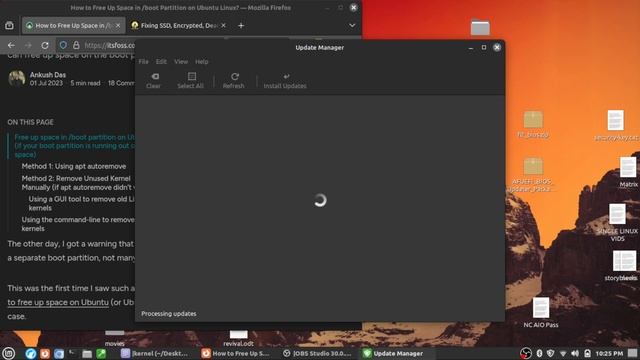Viewport: 640px width, 360px height.
Task: Click the volume speaker tray icon
Action: [x=575, y=353]
